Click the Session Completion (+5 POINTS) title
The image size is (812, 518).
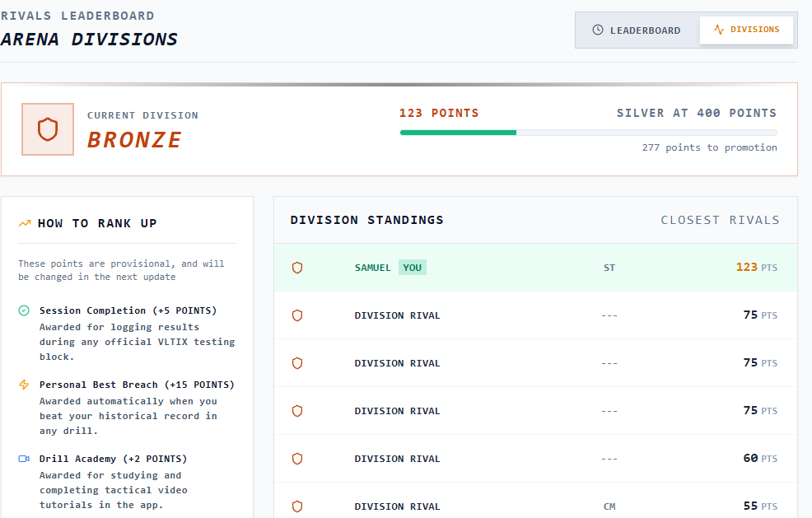pos(128,310)
